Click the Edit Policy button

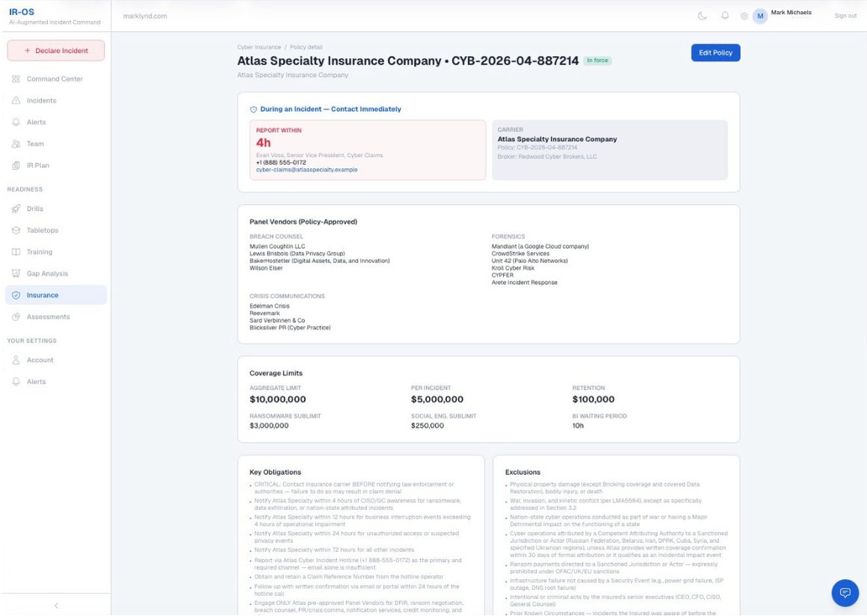(x=715, y=52)
